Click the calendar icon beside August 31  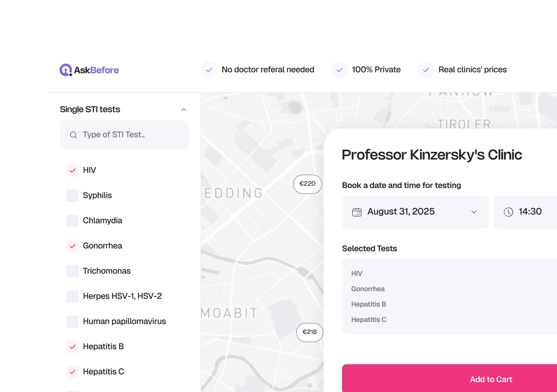357,212
